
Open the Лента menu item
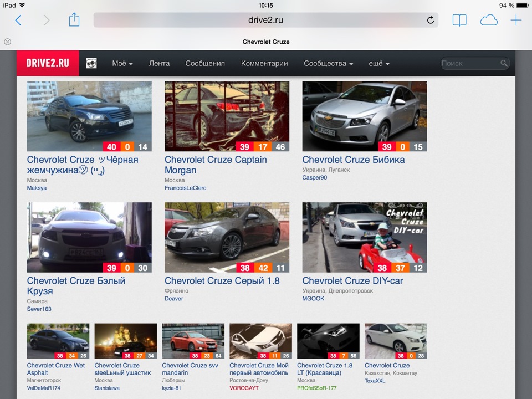click(x=159, y=63)
